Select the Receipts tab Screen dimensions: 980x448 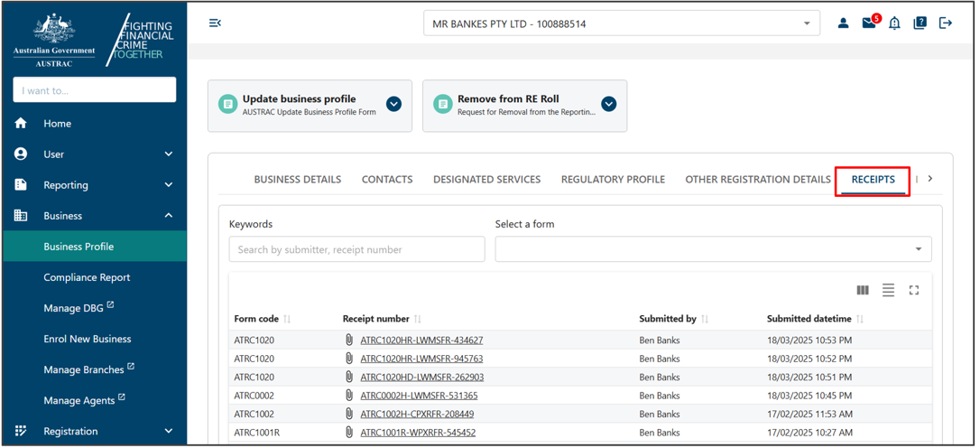874,180
